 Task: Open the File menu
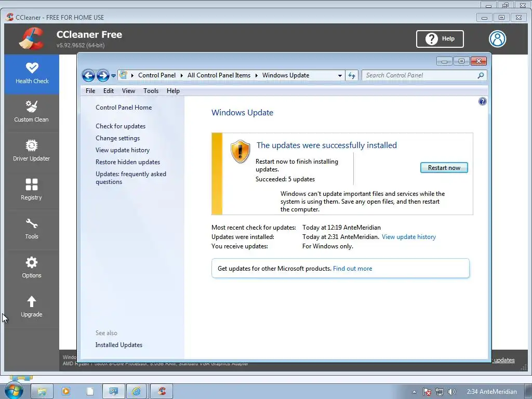pyautogui.click(x=90, y=91)
